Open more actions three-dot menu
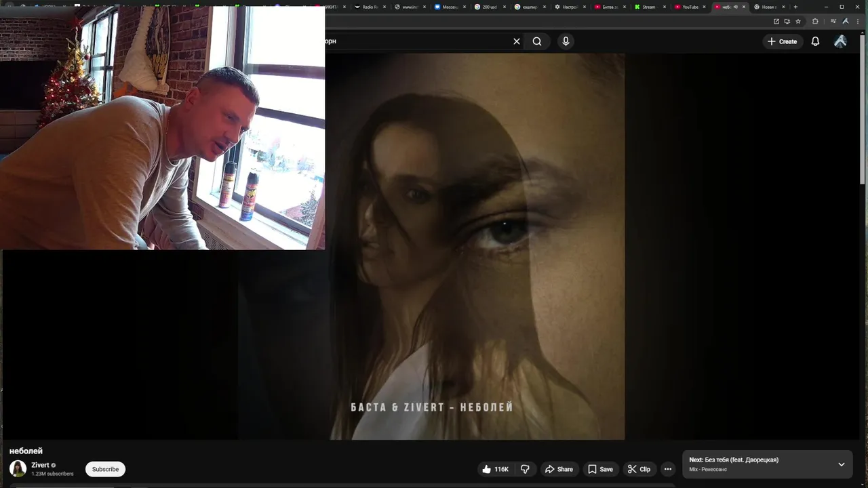The height and width of the screenshot is (488, 868). click(x=668, y=469)
